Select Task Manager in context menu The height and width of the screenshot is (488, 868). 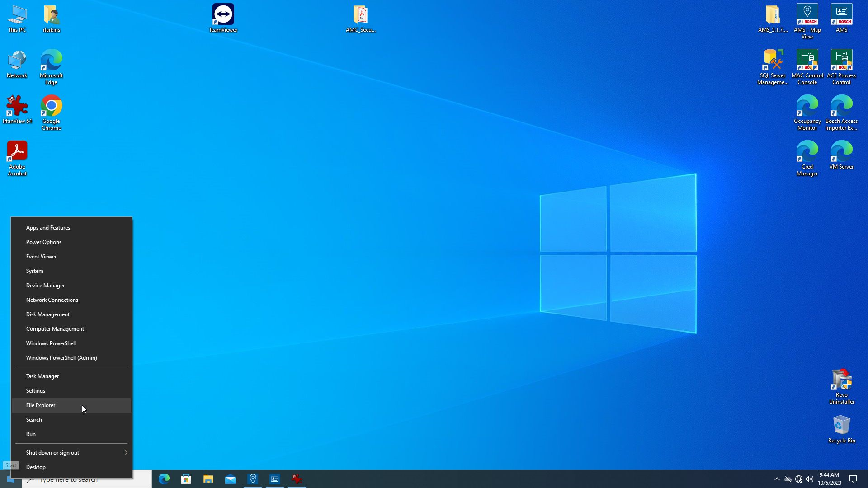point(42,376)
